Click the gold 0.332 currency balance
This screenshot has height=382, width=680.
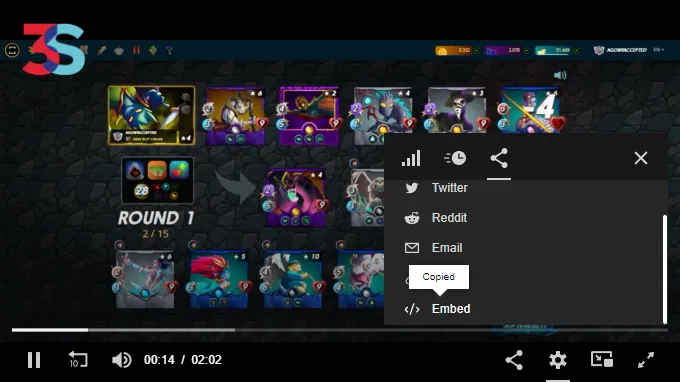pyautogui.click(x=454, y=50)
